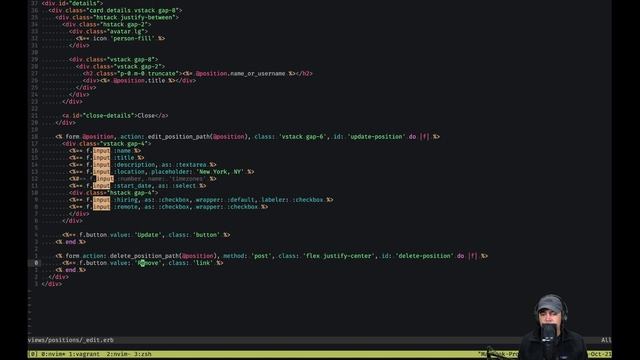This screenshot has width=640, height=360.
Task: Click 'update-position' id string
Action: 376,137
